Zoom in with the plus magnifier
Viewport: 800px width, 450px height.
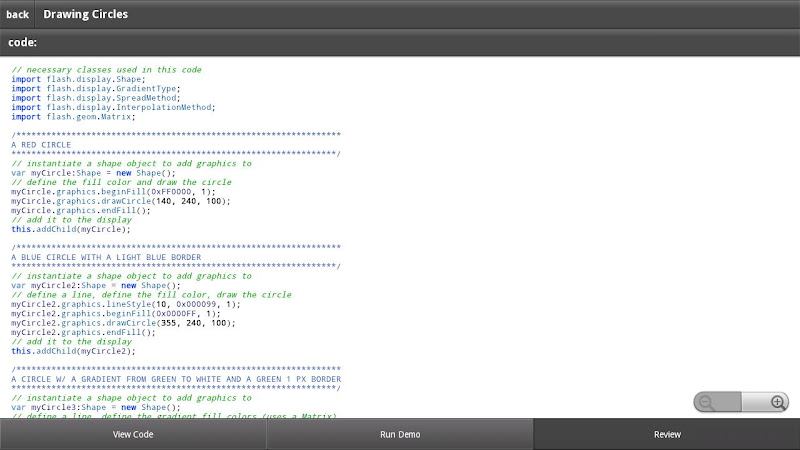[x=765, y=403]
